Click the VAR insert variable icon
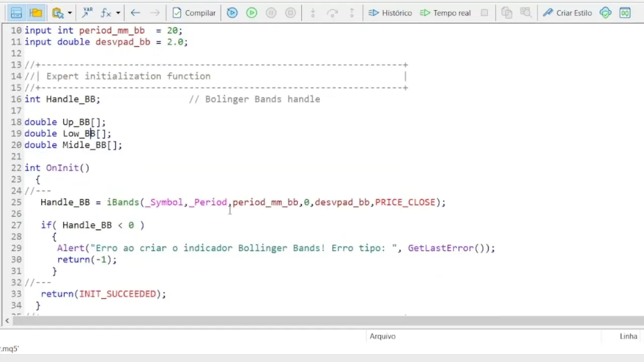The height and width of the screenshot is (362, 644). (88, 13)
